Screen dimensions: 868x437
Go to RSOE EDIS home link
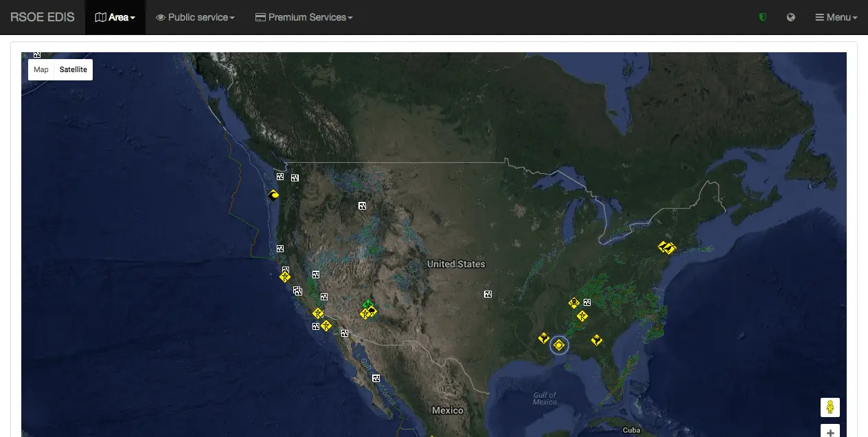click(43, 17)
